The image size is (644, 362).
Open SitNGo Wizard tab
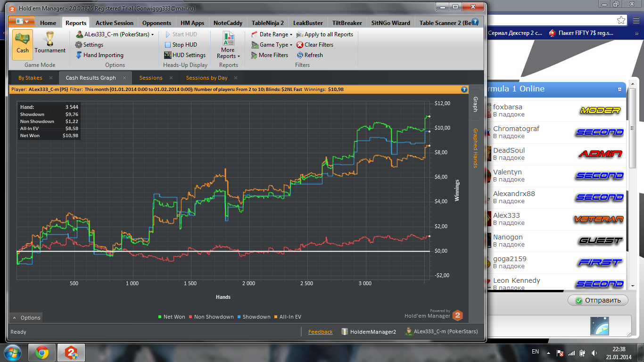(x=391, y=23)
